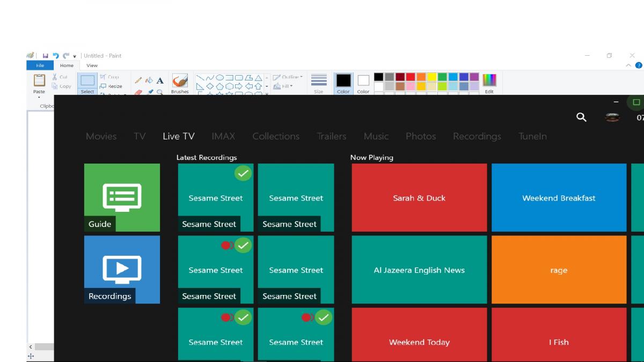Viewport: 644px width, 362px height.
Task: Open the Brushes tool
Action: click(x=180, y=84)
